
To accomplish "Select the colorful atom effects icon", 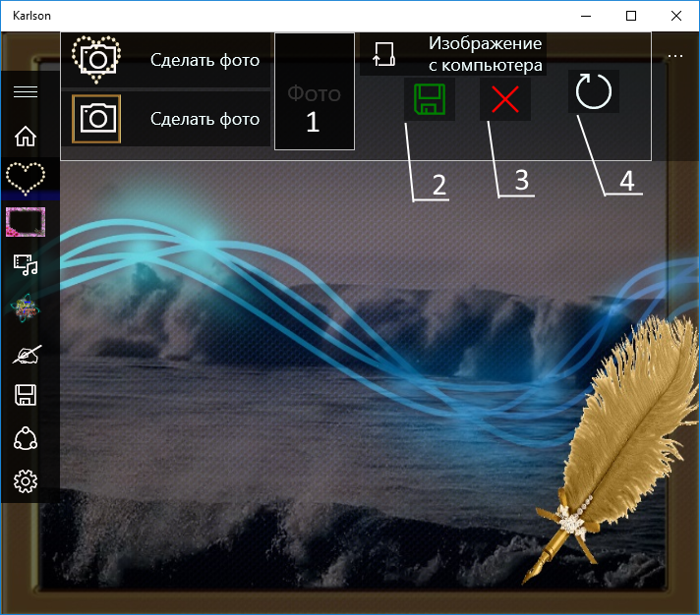I will pos(26,308).
